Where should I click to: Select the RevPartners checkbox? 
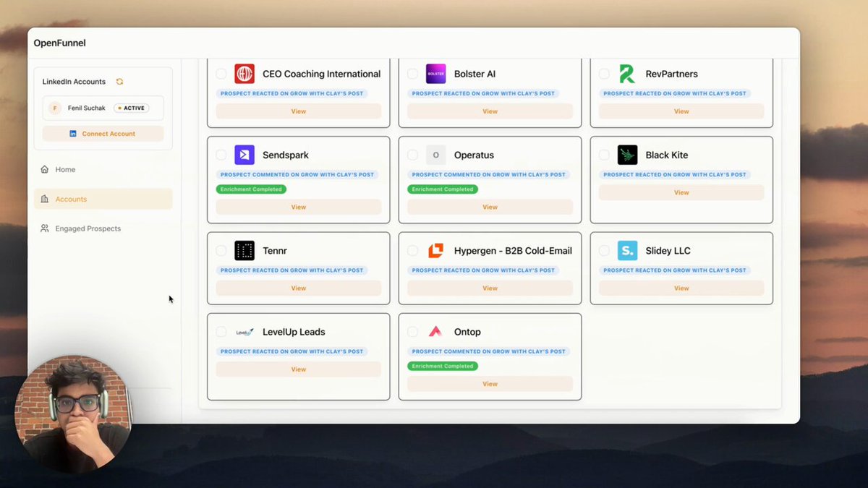tap(604, 74)
